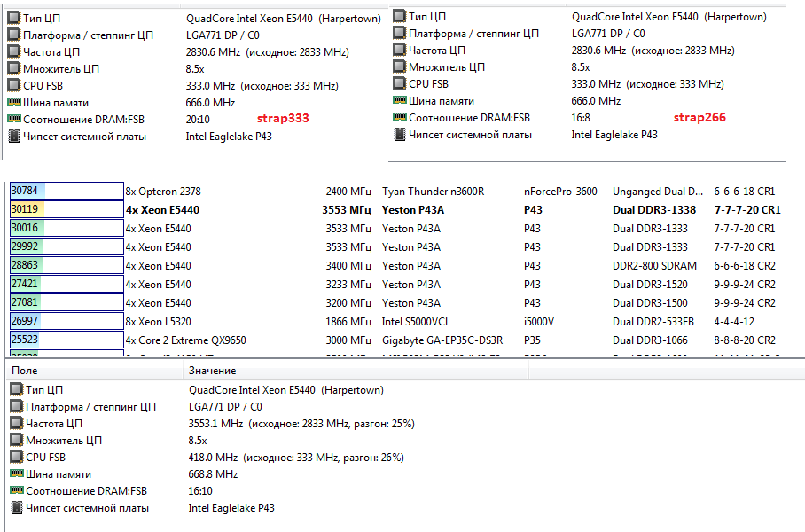Click the 26997 score bar

(66, 321)
